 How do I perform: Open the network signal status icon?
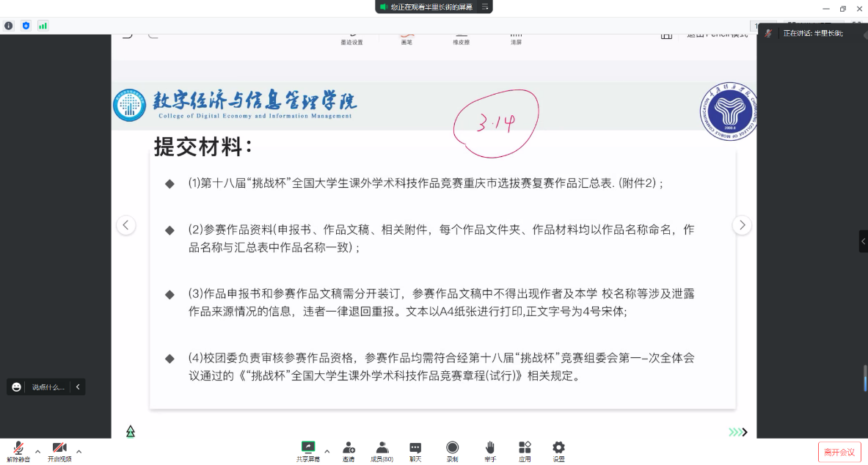[43, 26]
